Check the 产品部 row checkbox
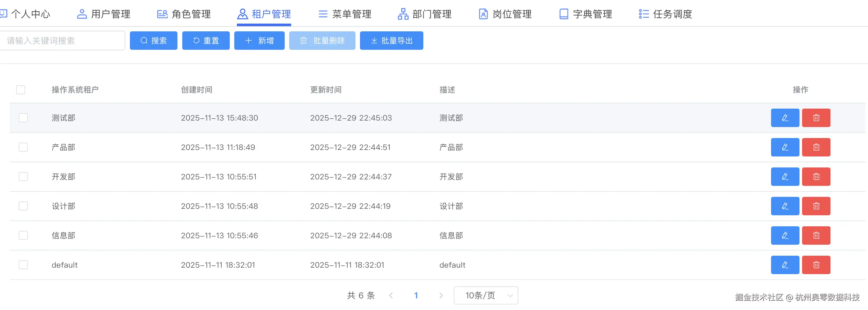The height and width of the screenshot is (310, 868). (23, 147)
